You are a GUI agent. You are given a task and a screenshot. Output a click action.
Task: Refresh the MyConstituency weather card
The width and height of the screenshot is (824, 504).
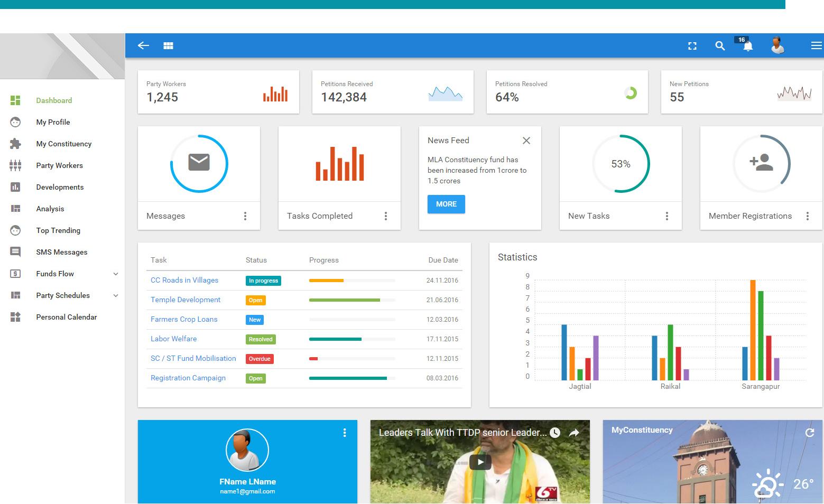click(809, 433)
